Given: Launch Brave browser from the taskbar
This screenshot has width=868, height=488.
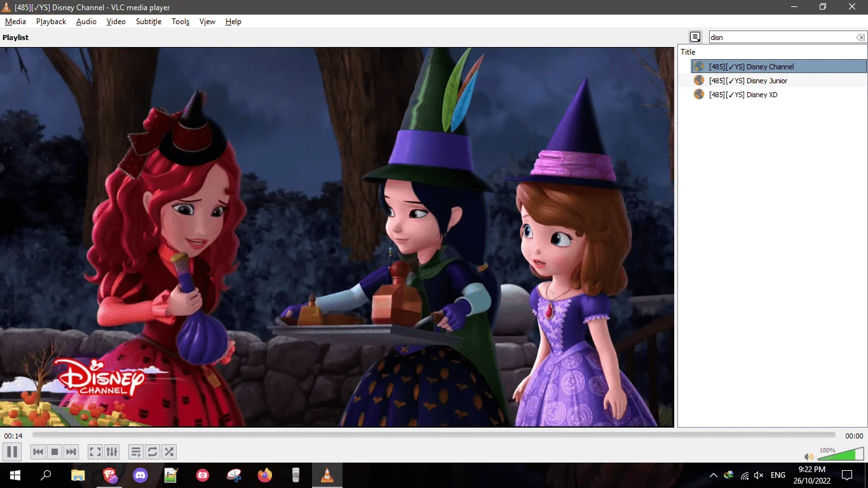Looking at the screenshot, I should pyautogui.click(x=110, y=475).
